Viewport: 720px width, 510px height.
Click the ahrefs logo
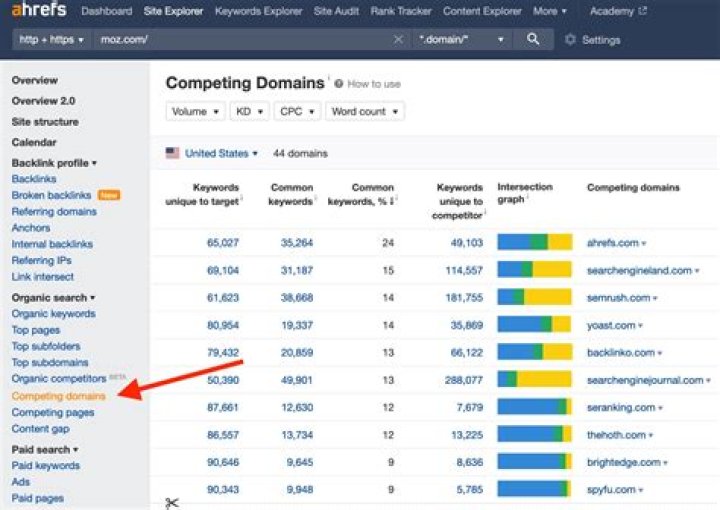coord(38,11)
